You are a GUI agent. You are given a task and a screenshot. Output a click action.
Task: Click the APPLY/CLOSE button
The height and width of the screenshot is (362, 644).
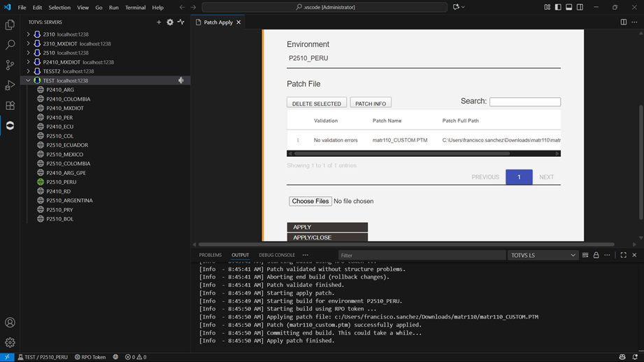tap(327, 237)
